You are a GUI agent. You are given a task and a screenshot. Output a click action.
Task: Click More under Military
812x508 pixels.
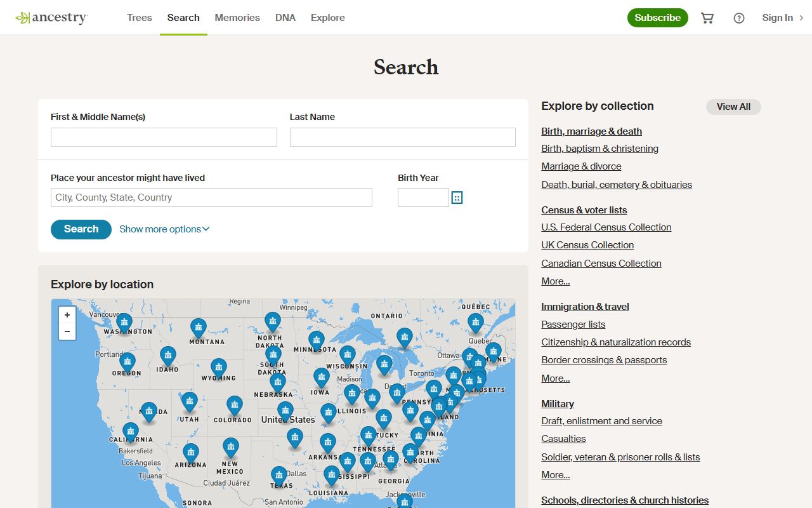click(555, 475)
